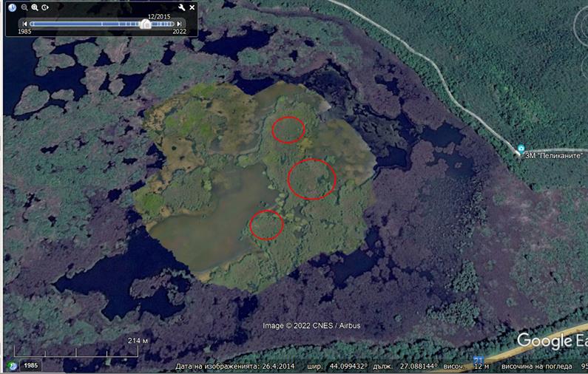Zoom in the time slider range

(35, 7)
